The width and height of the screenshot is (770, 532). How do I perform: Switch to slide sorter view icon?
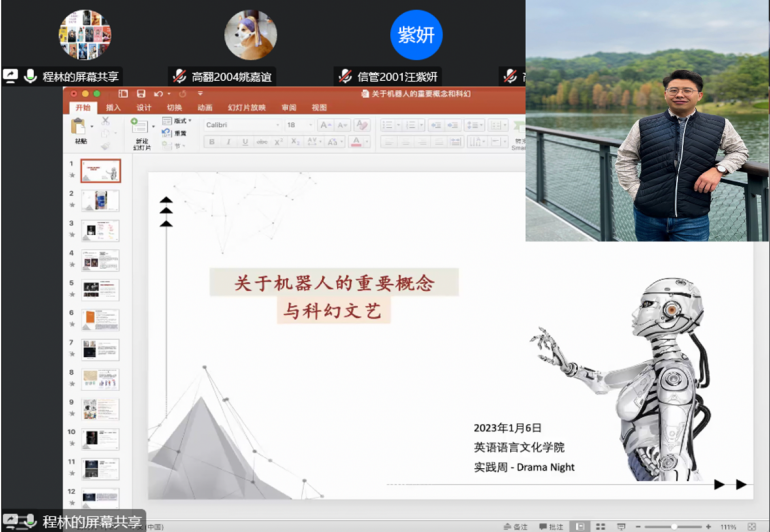(601, 526)
